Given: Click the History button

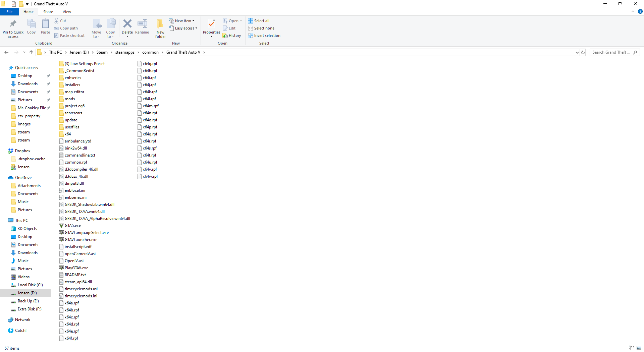Looking at the screenshot, I should [232, 36].
